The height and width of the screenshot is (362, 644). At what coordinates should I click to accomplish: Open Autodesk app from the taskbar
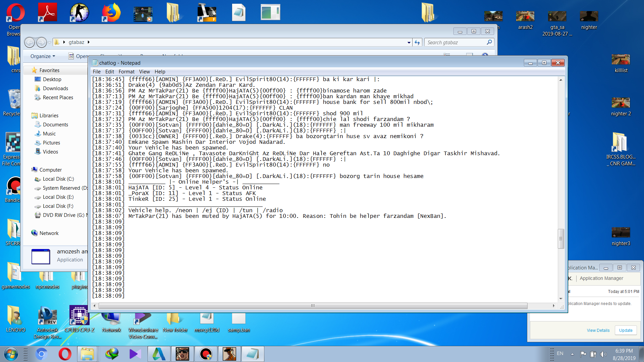pyautogui.click(x=159, y=354)
